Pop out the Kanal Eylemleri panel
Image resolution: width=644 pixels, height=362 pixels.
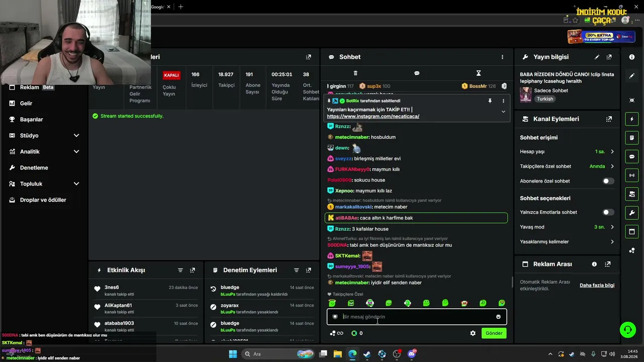pos(609,119)
